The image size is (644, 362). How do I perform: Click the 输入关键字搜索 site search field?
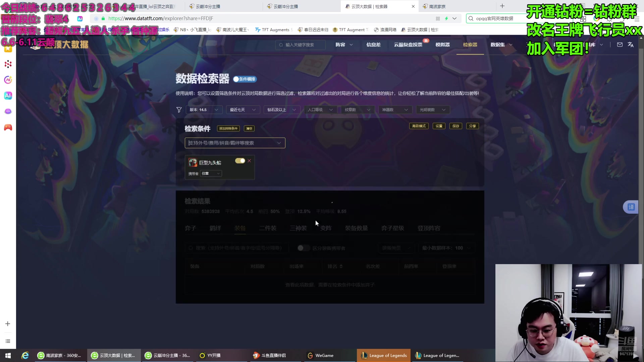[300, 45]
